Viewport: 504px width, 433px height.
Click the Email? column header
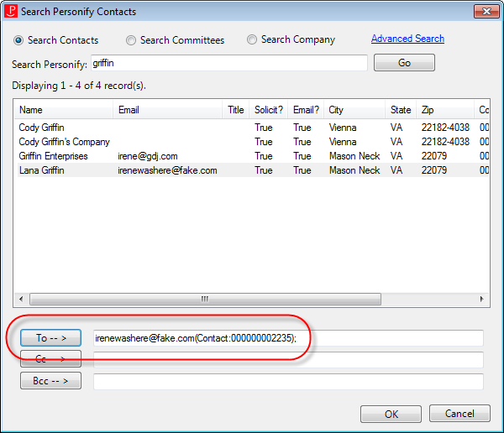[x=306, y=110]
